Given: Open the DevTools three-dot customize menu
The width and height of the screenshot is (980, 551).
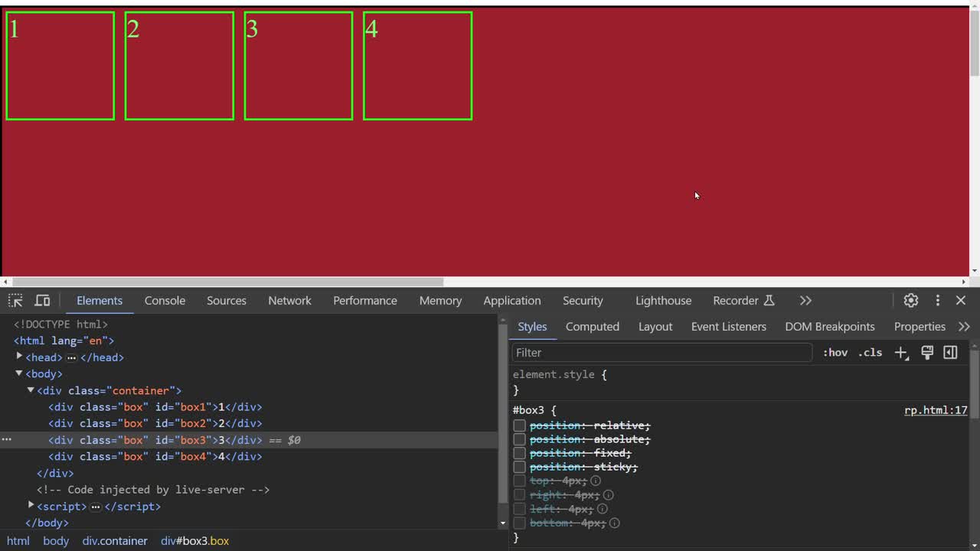Looking at the screenshot, I should tap(938, 301).
